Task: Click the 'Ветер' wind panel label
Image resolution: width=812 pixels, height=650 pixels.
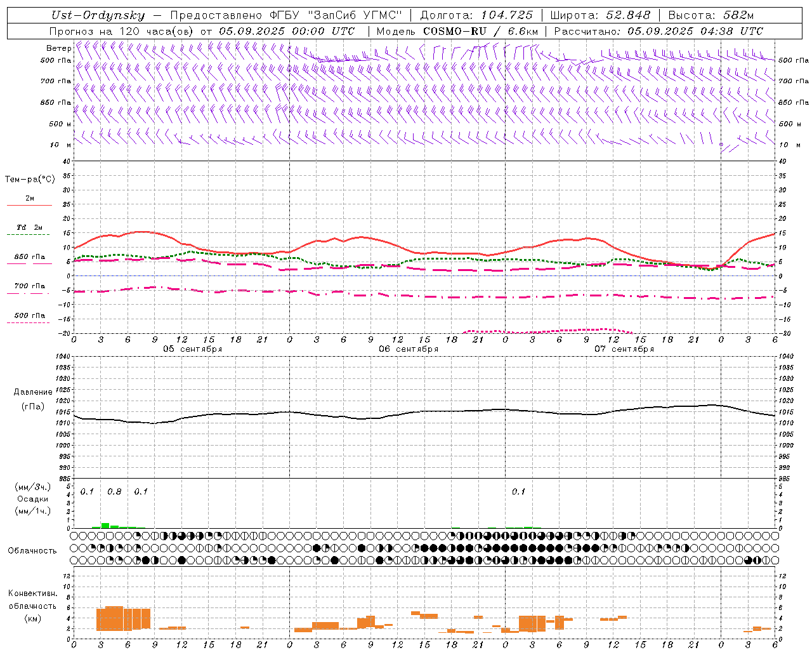Action: [x=58, y=48]
